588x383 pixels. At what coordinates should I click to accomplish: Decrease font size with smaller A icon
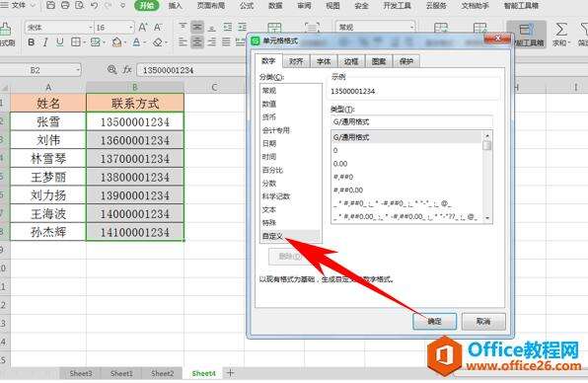click(158, 27)
